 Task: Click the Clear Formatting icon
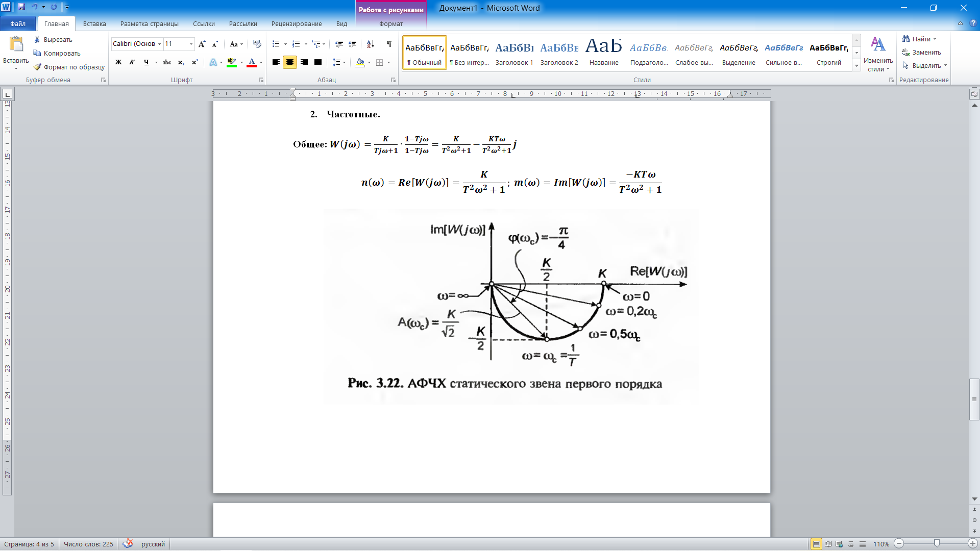[x=257, y=44]
